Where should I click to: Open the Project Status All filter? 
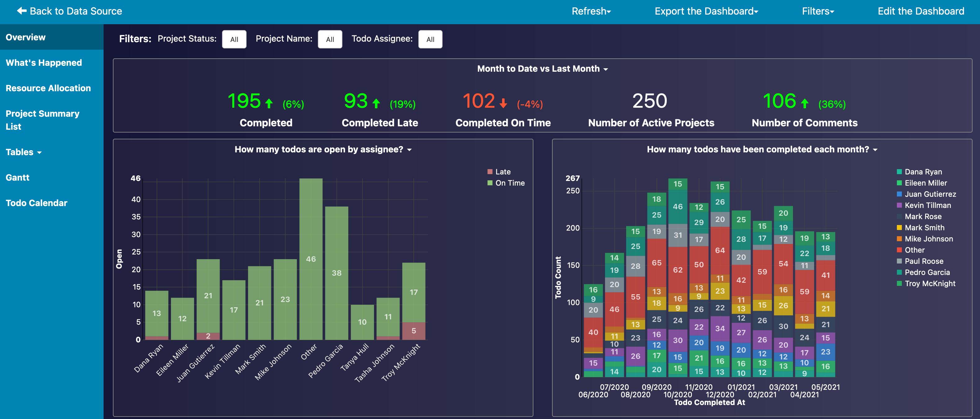tap(234, 39)
